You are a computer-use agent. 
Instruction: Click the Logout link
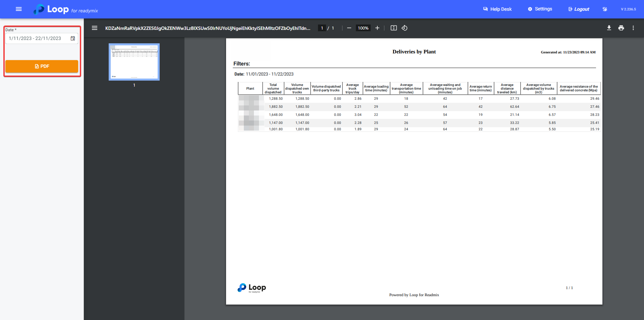pyautogui.click(x=579, y=9)
